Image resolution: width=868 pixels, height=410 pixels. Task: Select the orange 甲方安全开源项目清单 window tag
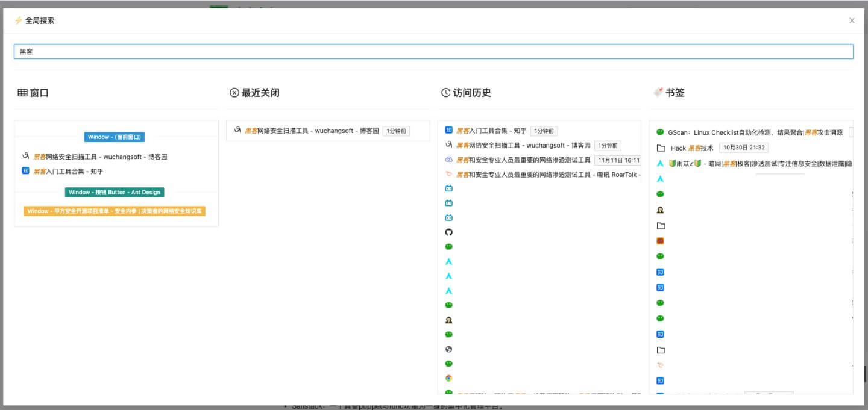point(115,211)
